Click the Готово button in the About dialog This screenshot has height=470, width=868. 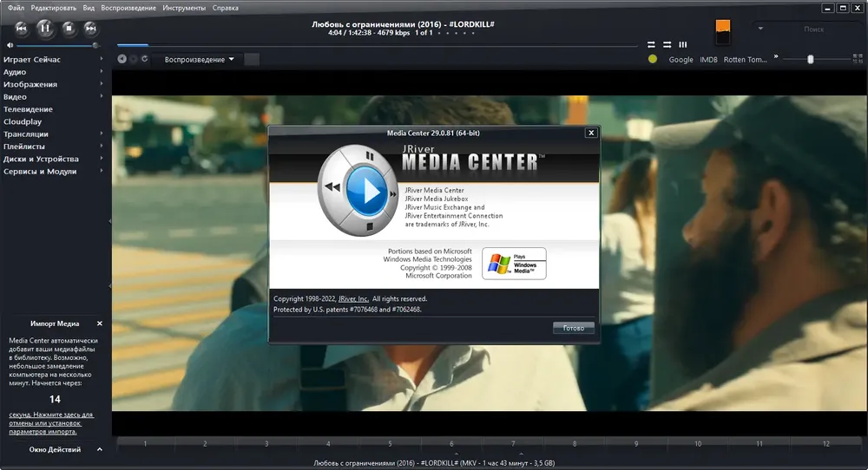pos(574,328)
